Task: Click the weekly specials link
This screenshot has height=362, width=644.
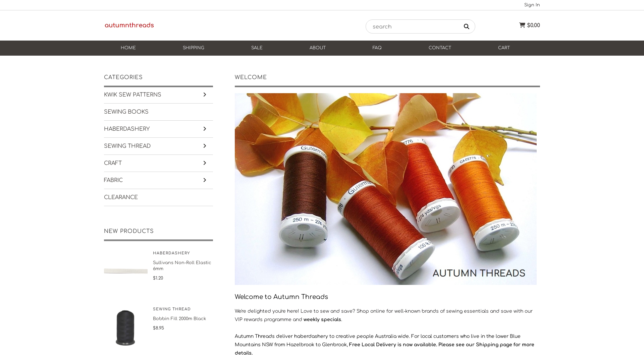Action: click(x=322, y=320)
